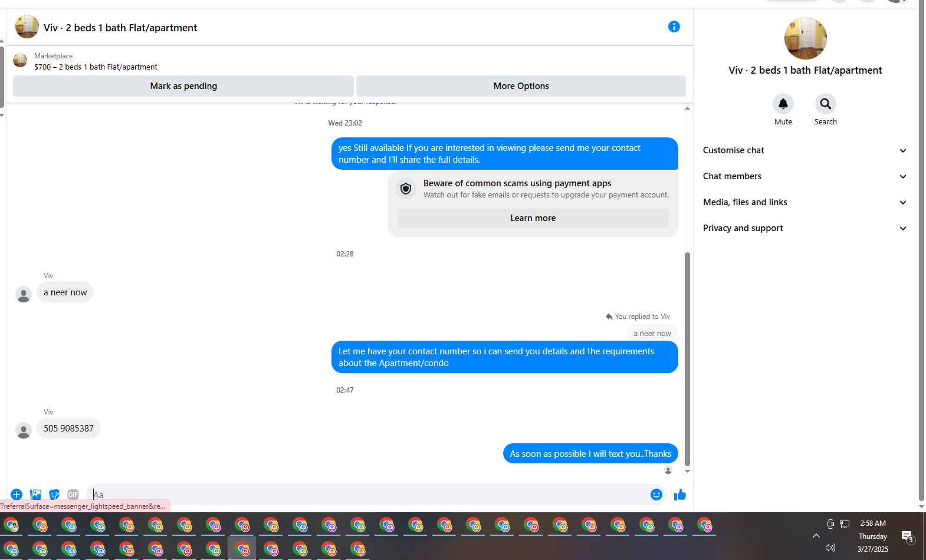926x560 pixels.
Task: Search in conversation using the magnifier icon
Action: pyautogui.click(x=826, y=104)
